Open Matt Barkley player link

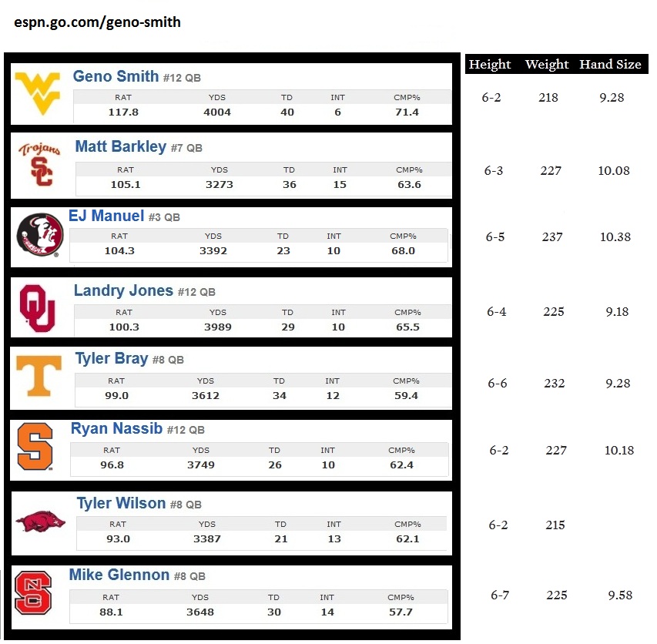click(x=121, y=146)
